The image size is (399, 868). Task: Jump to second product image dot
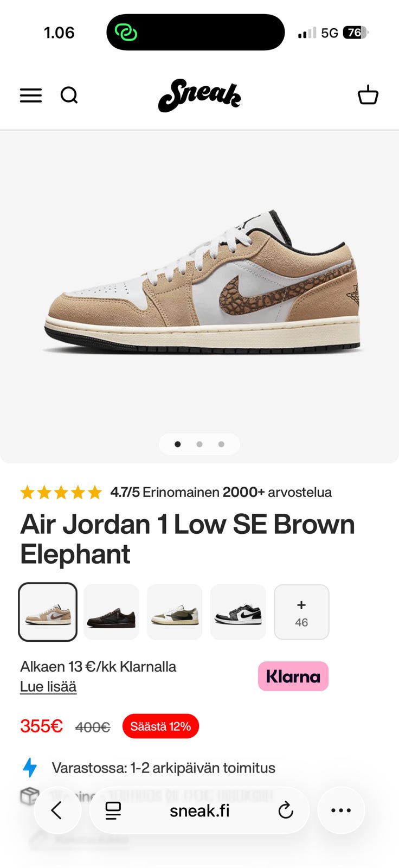click(200, 444)
